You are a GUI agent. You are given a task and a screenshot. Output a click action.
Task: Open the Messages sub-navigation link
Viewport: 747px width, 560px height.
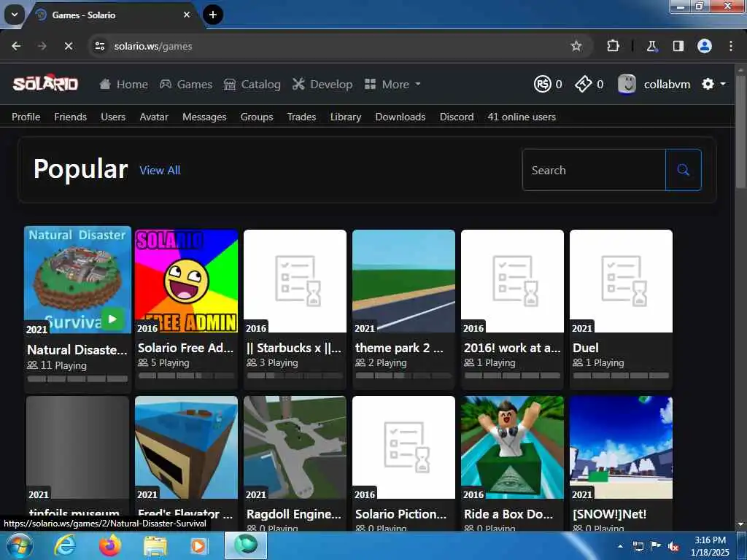[x=204, y=117]
